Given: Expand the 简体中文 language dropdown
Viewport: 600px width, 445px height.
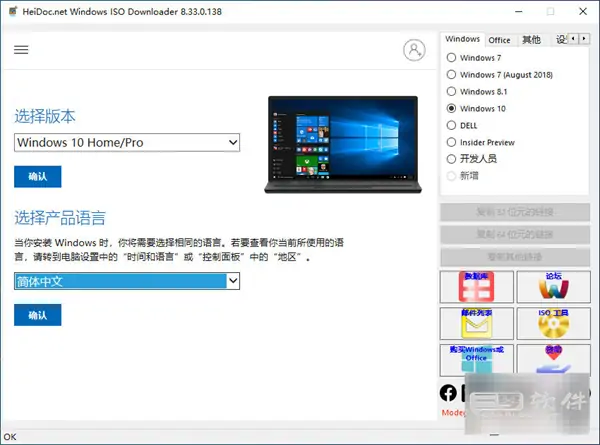Looking at the screenshot, I should coord(127,281).
